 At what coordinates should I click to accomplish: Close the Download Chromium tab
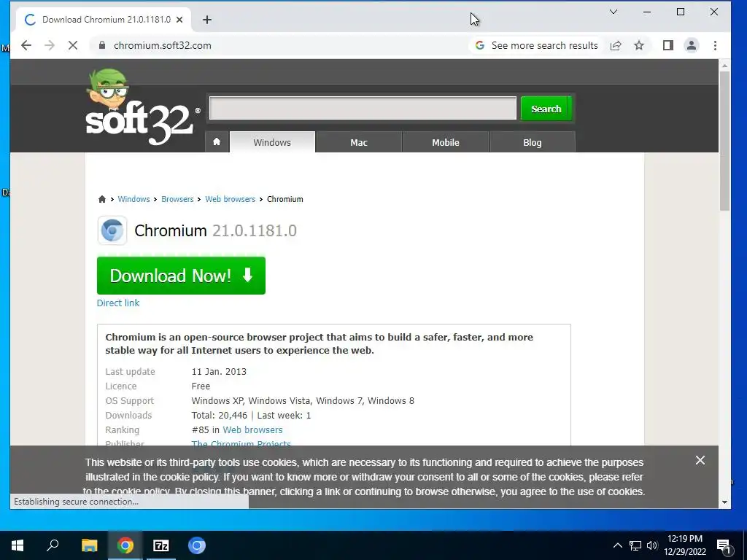coord(179,20)
